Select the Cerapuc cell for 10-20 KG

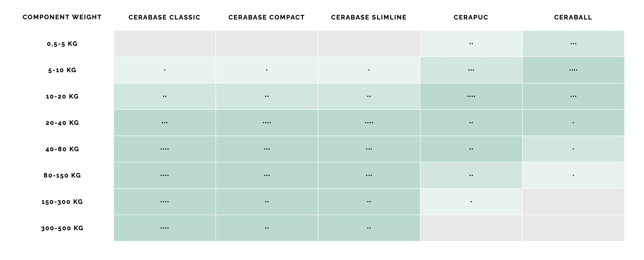(471, 96)
